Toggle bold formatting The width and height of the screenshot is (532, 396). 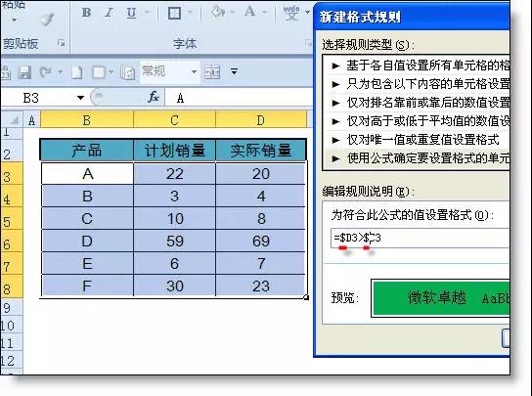[86, 13]
